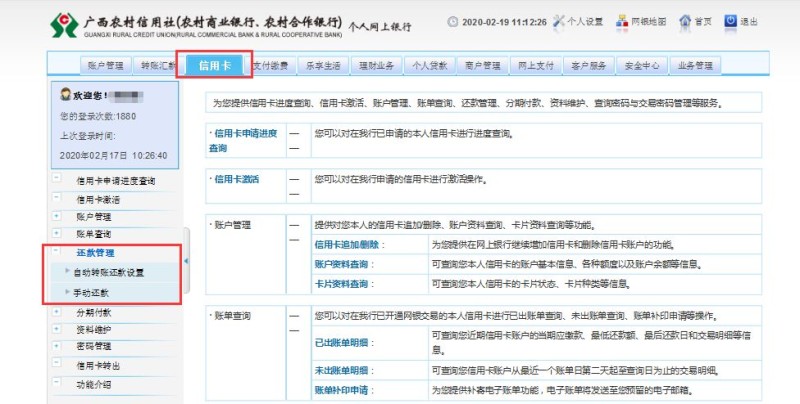Click minus icon beside 功能介绍

click(57, 382)
